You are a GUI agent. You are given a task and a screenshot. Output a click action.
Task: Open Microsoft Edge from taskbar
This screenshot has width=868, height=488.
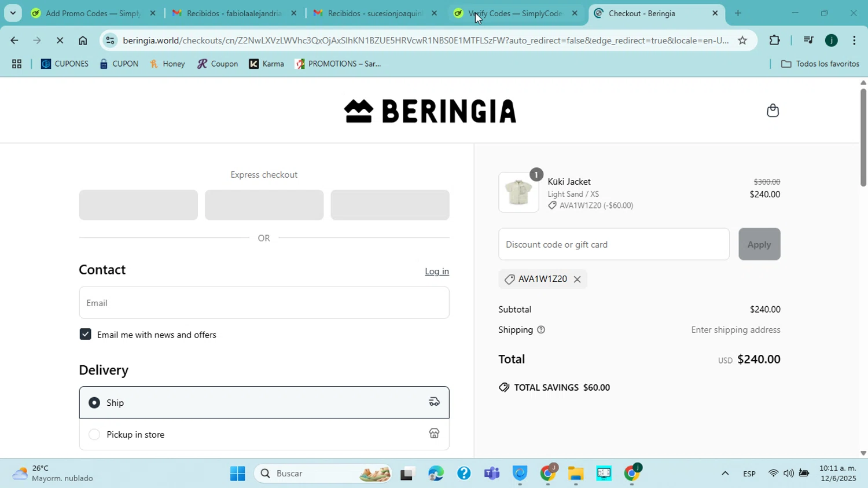436,474
